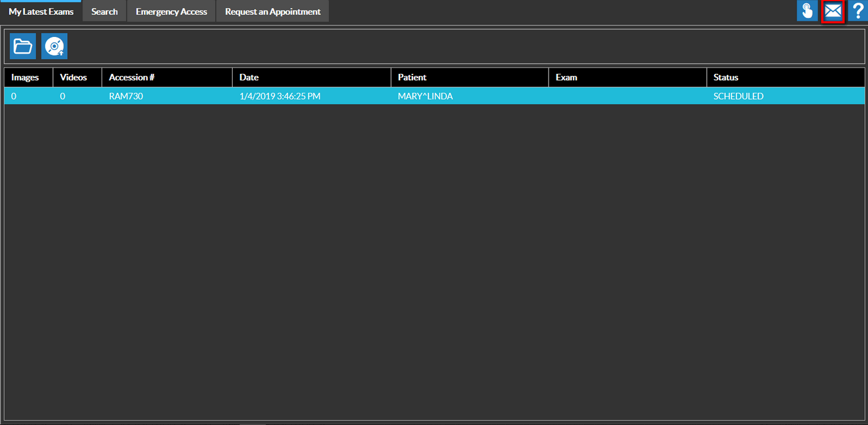Image resolution: width=868 pixels, height=425 pixels.
Task: Go to the Emergency Access tab
Action: coord(171,12)
